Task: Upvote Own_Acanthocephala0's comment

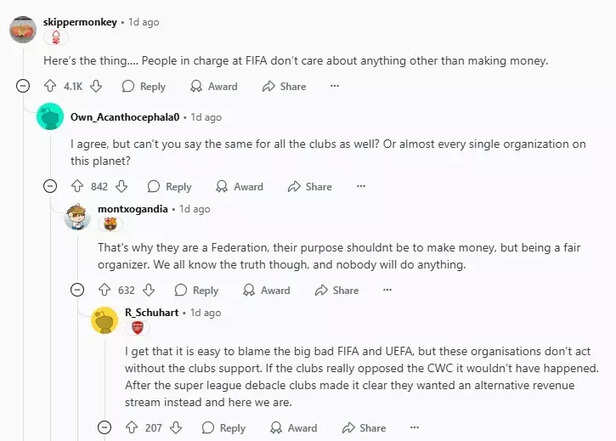Action: point(77,186)
